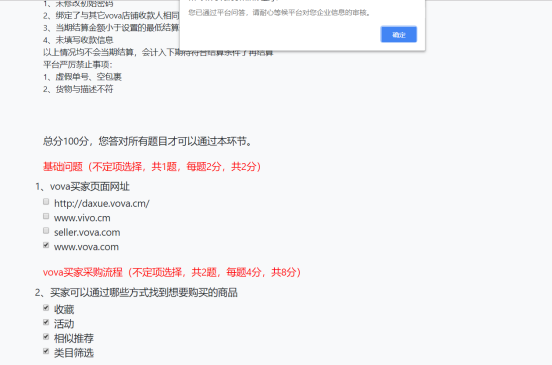The height and width of the screenshot is (365, 552).
Task: Check the www.vivo.cm option
Action: pyautogui.click(x=46, y=216)
